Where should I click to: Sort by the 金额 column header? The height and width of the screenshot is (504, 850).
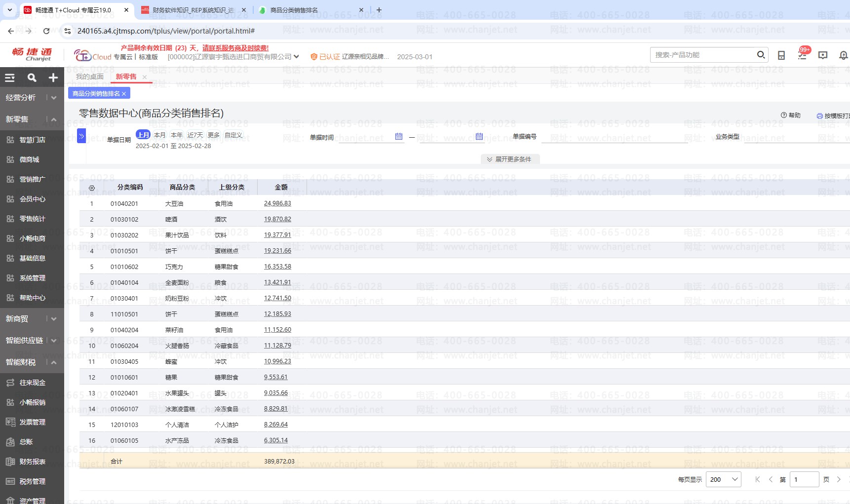click(x=281, y=187)
